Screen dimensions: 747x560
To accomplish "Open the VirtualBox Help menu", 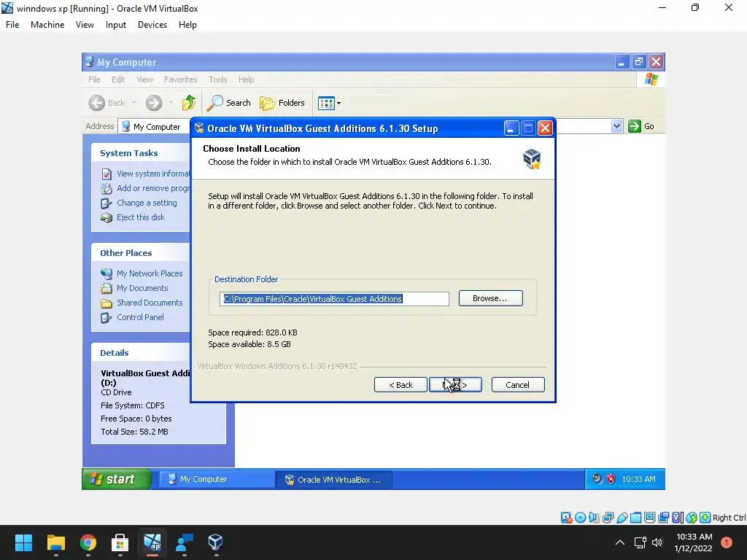I will [187, 25].
